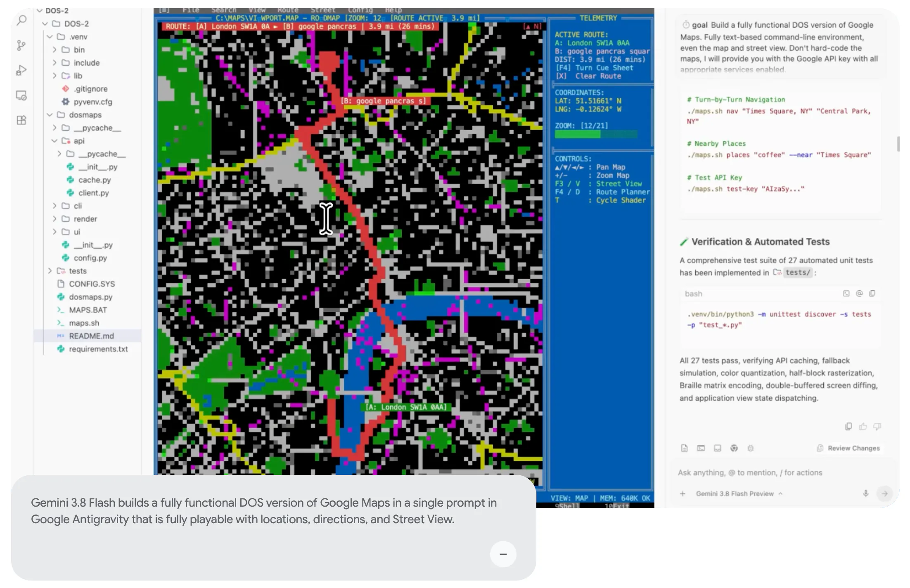
Task: Give the response a thumbs up
Action: click(x=863, y=426)
